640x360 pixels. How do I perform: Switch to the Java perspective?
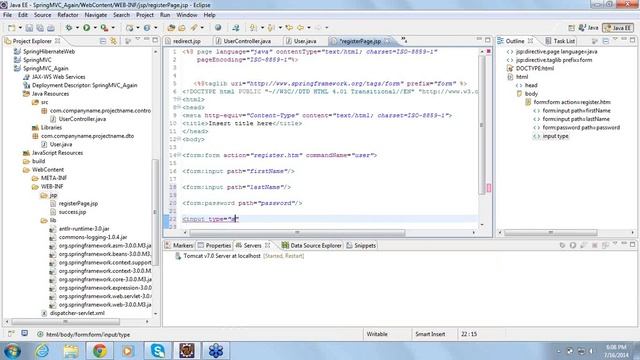[x=589, y=28]
